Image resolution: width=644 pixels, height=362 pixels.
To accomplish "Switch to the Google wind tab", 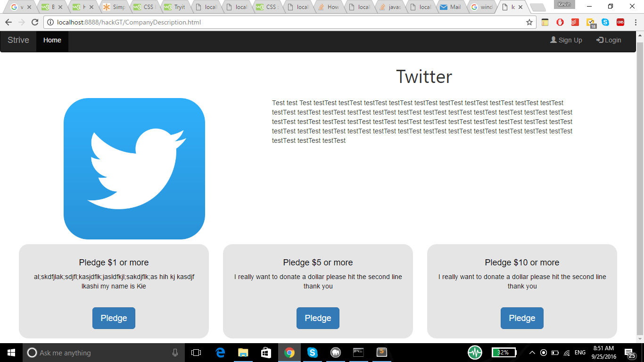I will point(481,7).
